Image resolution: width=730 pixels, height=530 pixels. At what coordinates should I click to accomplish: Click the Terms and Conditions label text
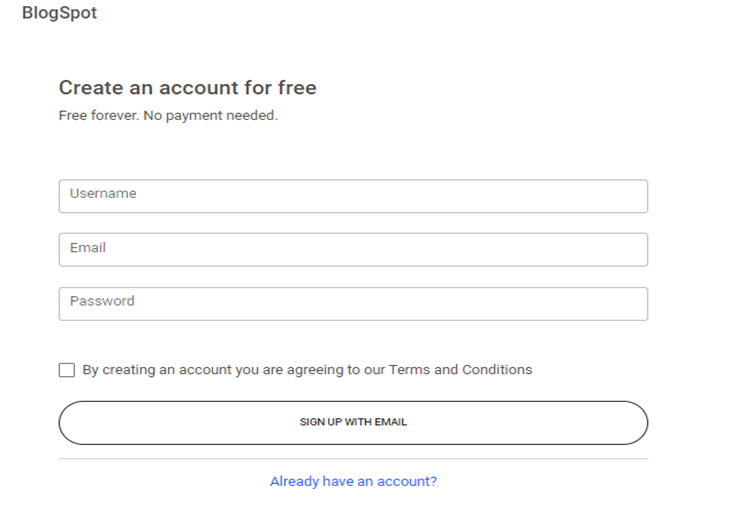(460, 369)
